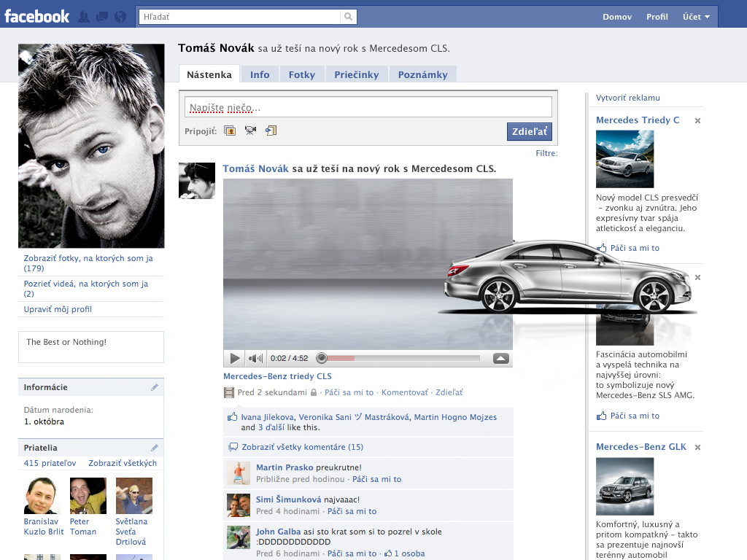Click the Napíšte niečo status field
747x560 pixels.
[x=368, y=107]
